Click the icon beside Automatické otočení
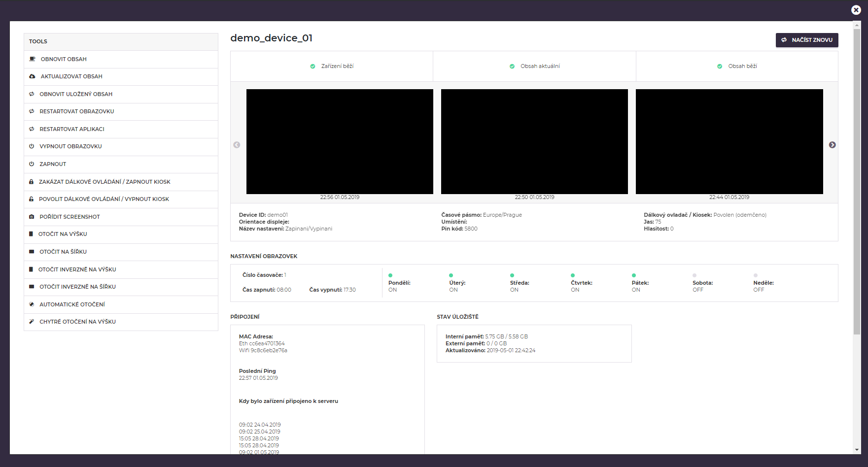868x467 pixels. [x=32, y=304]
